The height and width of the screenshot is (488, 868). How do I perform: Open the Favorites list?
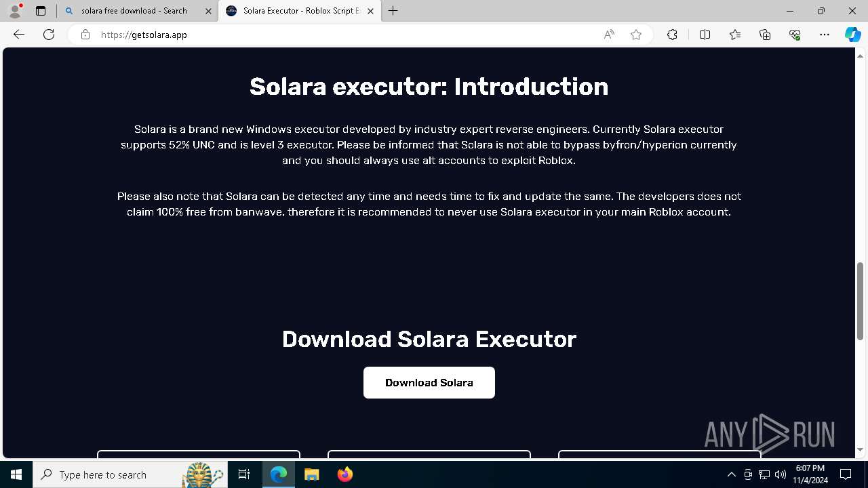point(735,35)
